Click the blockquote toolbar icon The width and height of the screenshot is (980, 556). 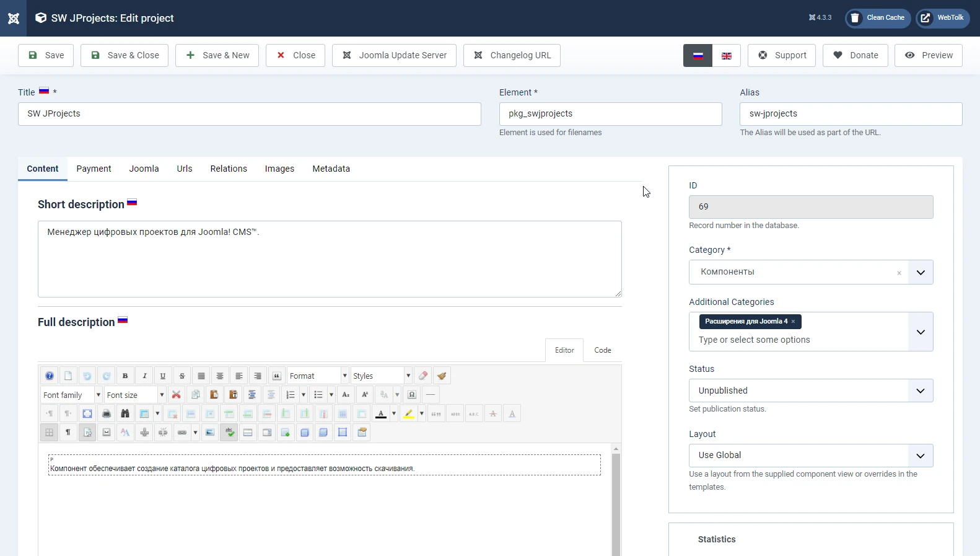point(277,376)
